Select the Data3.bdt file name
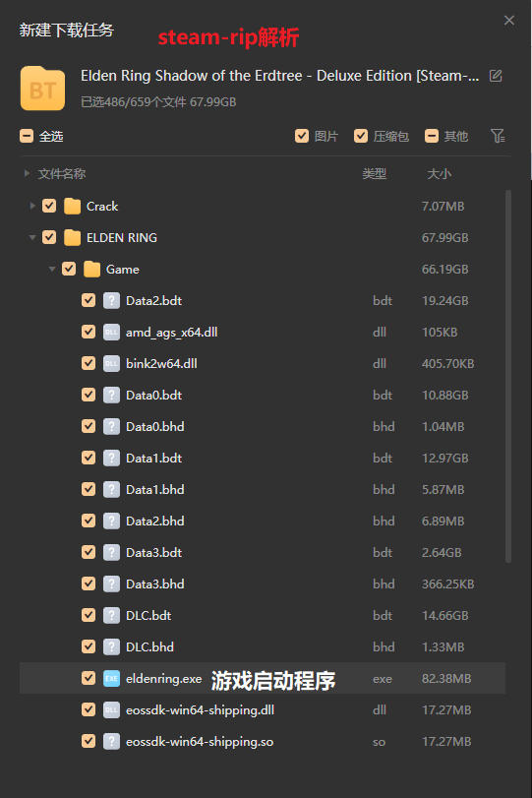The width and height of the screenshot is (532, 798). pos(154,553)
